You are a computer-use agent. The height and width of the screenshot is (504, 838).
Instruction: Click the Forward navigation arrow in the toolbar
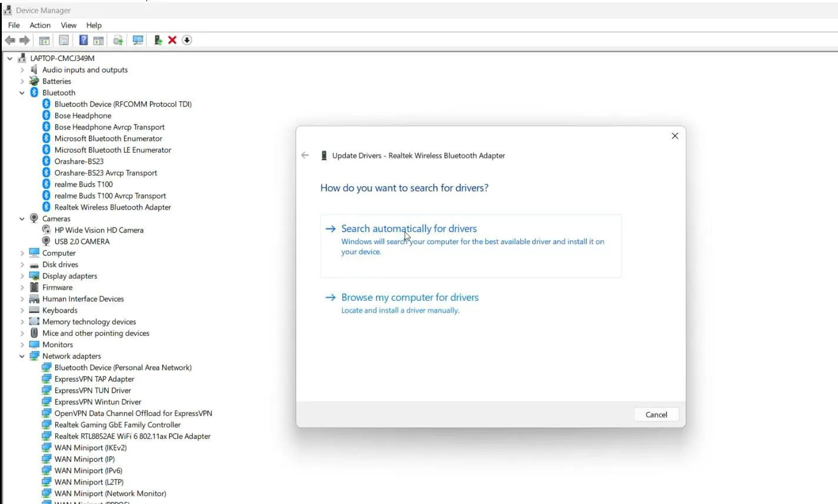tap(24, 40)
